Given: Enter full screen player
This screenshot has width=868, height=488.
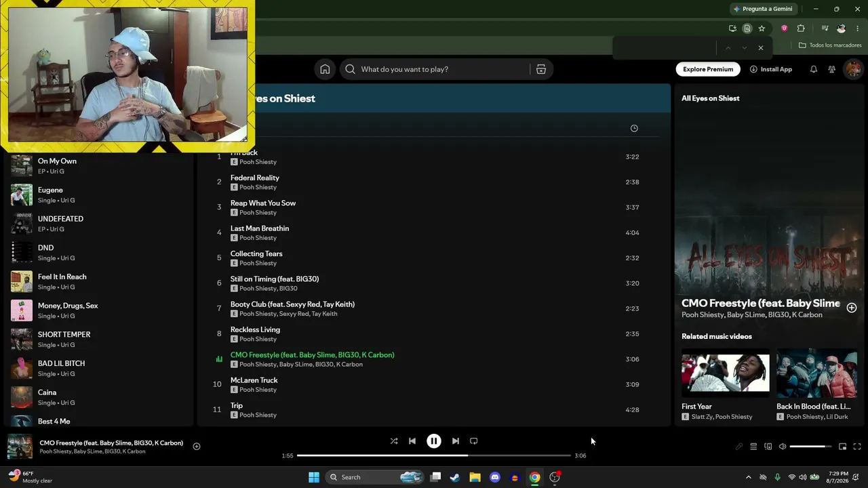Looking at the screenshot, I should pyautogui.click(x=857, y=447).
